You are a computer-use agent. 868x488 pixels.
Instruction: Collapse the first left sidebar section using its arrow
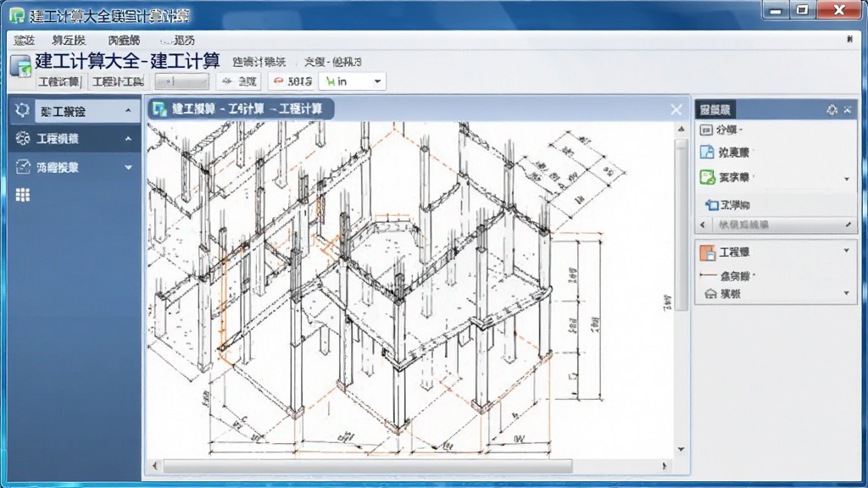click(129, 111)
